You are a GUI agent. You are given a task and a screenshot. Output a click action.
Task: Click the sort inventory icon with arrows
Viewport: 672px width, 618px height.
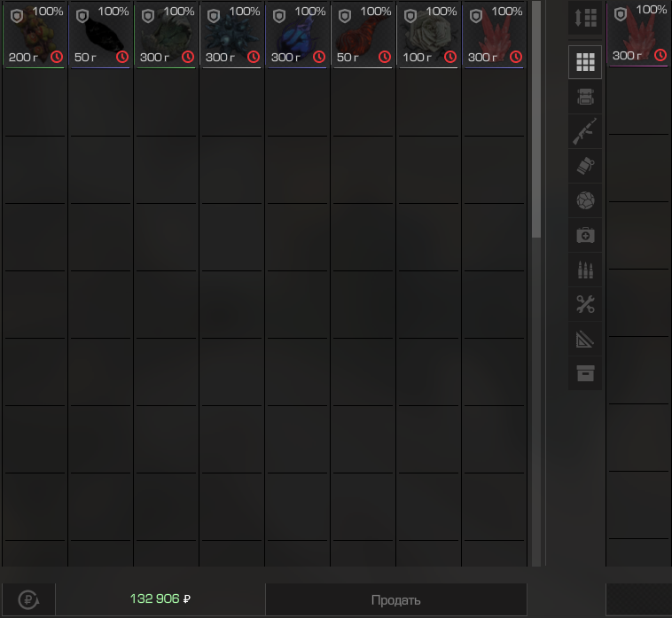click(x=585, y=18)
